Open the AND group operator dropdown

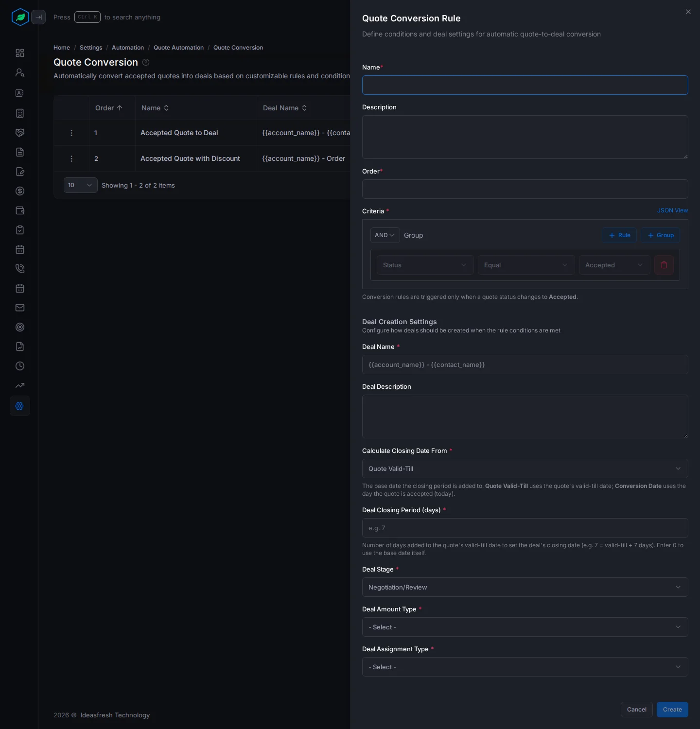[385, 235]
